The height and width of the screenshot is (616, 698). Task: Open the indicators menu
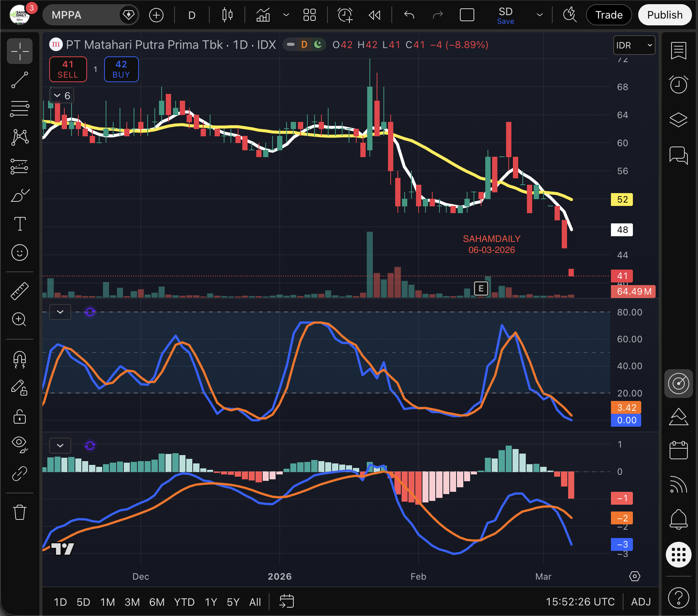coord(263,15)
